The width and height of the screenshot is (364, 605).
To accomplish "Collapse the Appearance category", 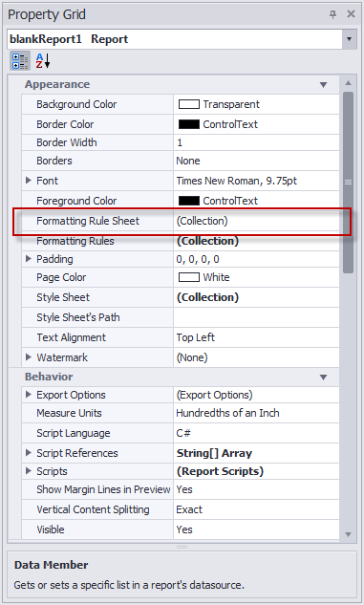I will pos(324,85).
